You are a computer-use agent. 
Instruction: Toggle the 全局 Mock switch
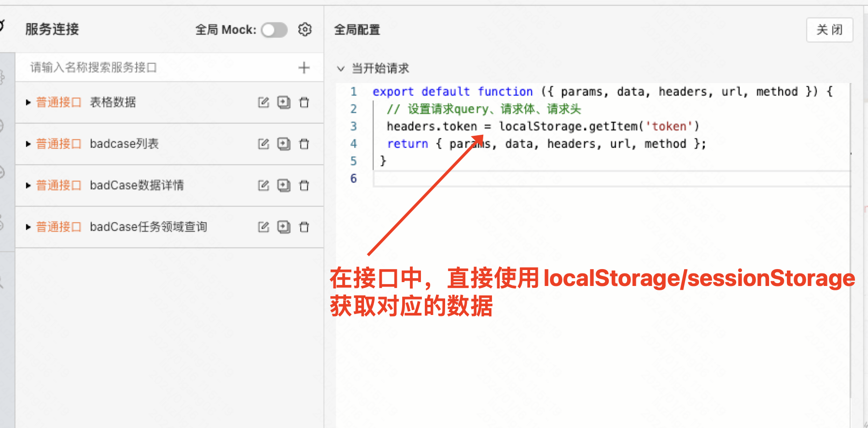(274, 30)
